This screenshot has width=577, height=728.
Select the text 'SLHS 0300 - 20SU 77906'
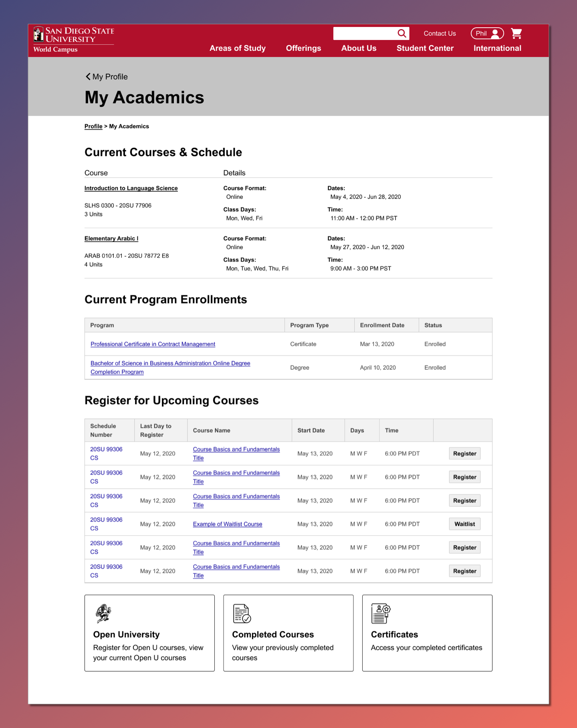[118, 206]
